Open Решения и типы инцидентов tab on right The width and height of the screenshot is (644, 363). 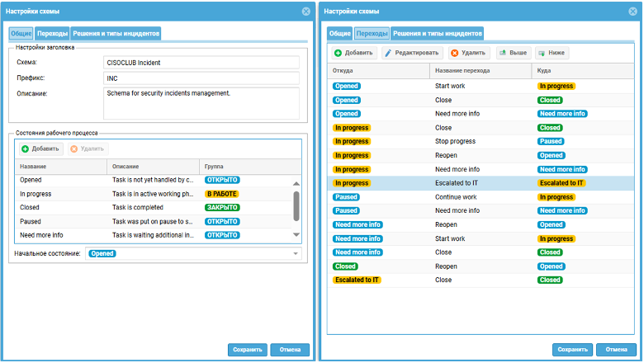click(437, 34)
